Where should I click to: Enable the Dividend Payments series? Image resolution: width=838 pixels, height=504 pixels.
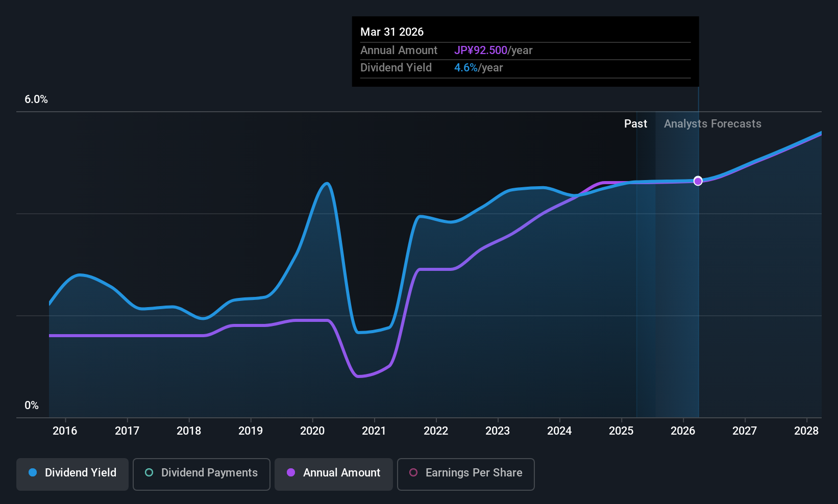[202, 474]
